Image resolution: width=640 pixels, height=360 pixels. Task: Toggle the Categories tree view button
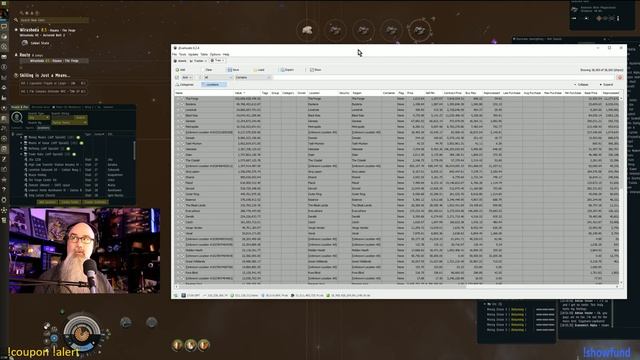coord(185,84)
